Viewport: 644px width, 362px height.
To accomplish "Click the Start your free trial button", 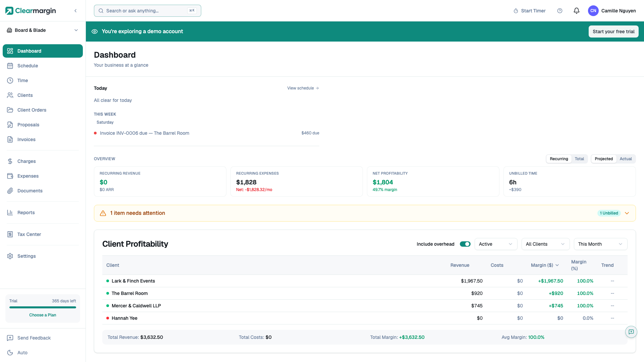I will click(x=613, y=32).
